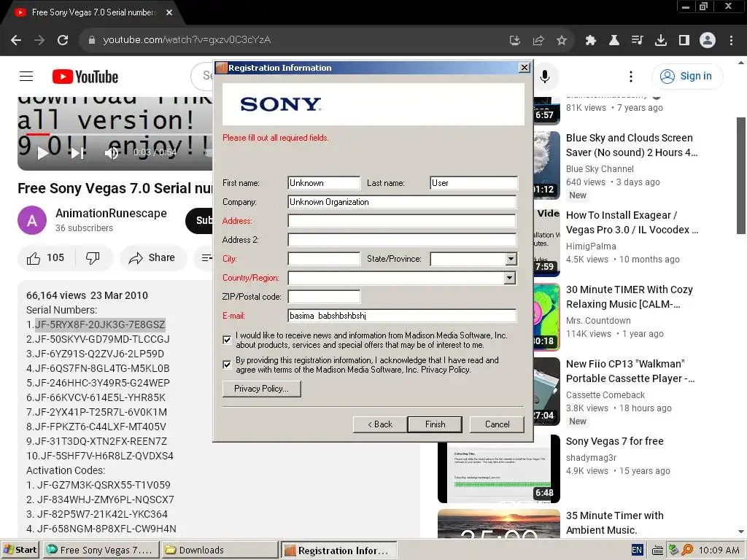Click the ZIP/Postal code field
The height and width of the screenshot is (560, 747).
coord(324,297)
